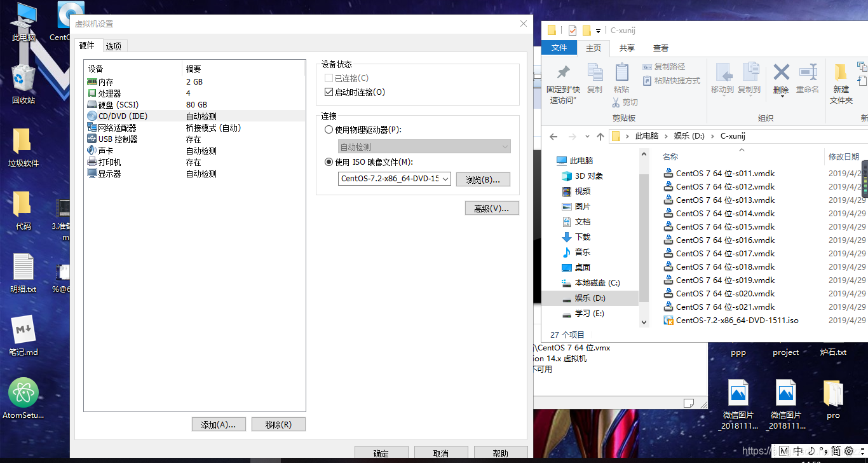Click 复制路径 in Explorer ribbon
This screenshot has height=463, width=868.
663,67
